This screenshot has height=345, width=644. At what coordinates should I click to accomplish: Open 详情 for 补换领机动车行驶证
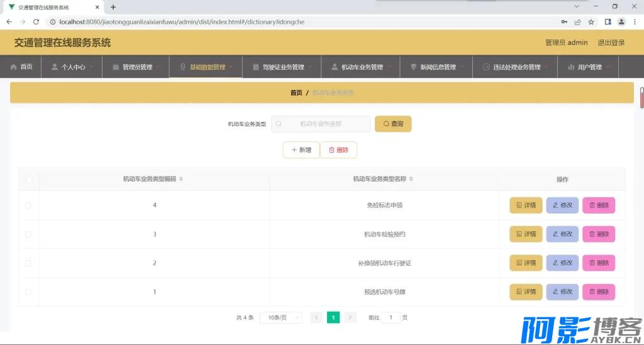pos(526,263)
